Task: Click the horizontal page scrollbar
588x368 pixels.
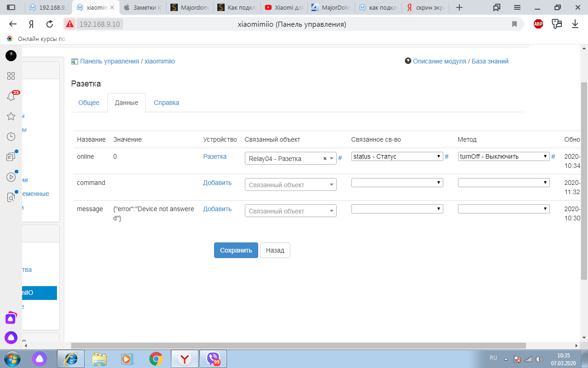Action: click(x=298, y=345)
